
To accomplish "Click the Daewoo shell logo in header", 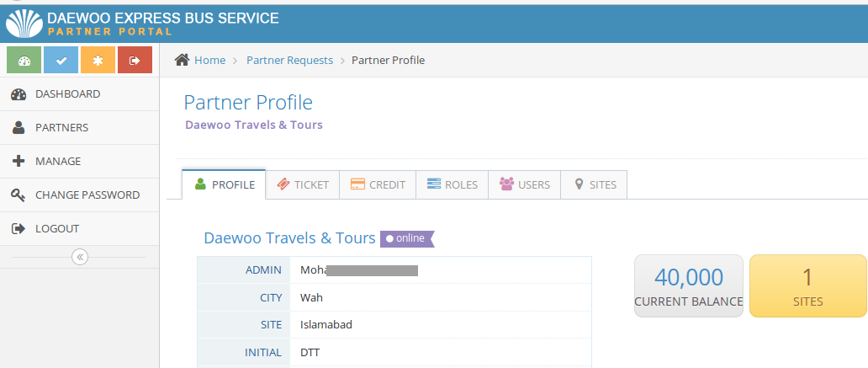I will click(x=24, y=24).
